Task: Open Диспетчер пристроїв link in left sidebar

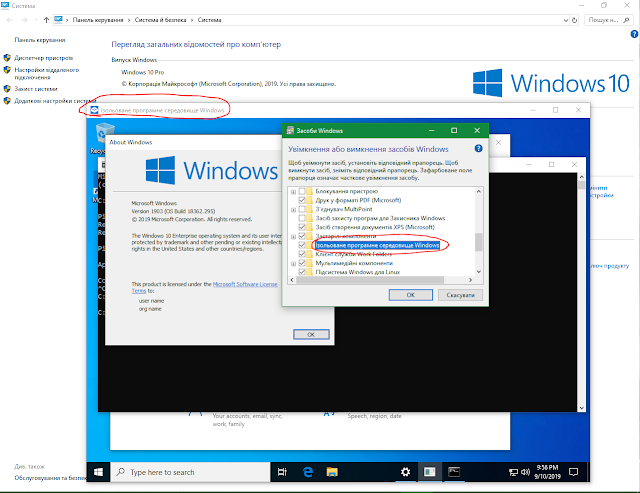Action: (45, 57)
